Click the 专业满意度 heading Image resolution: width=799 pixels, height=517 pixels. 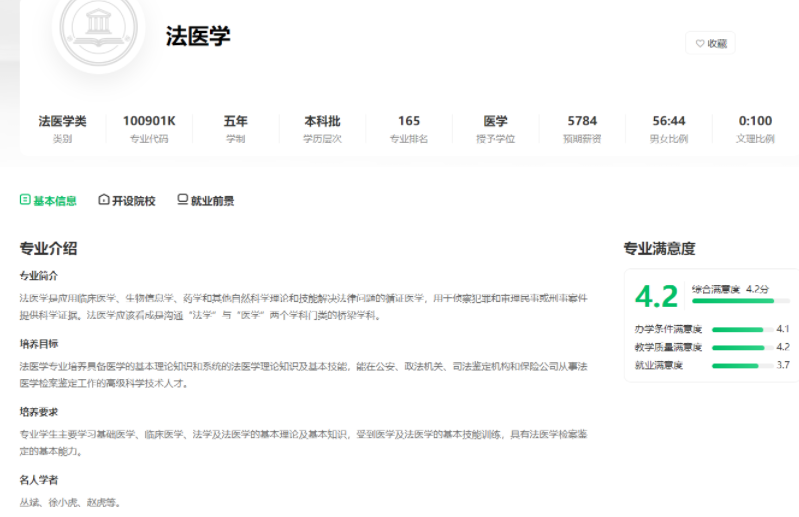(659, 249)
